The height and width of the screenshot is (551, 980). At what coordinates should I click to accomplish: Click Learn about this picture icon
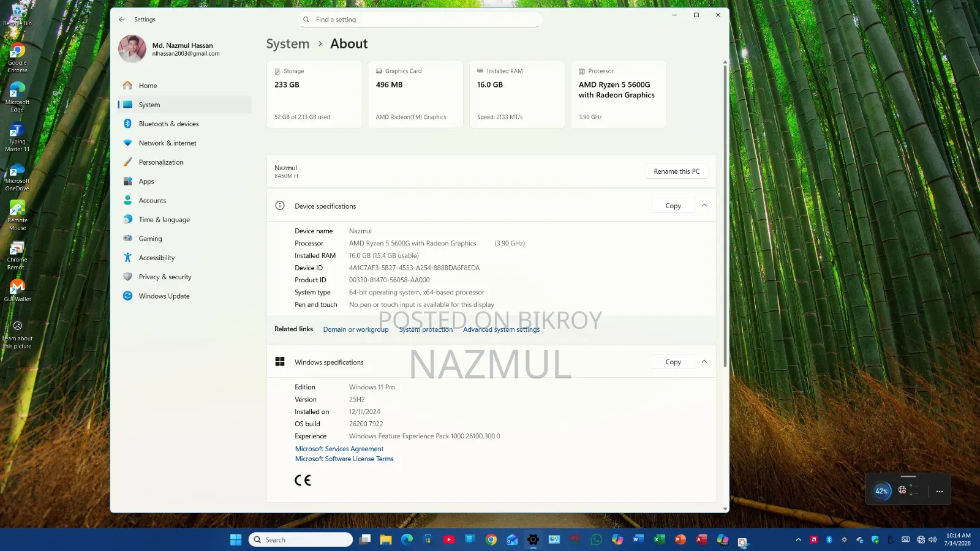coord(18,326)
